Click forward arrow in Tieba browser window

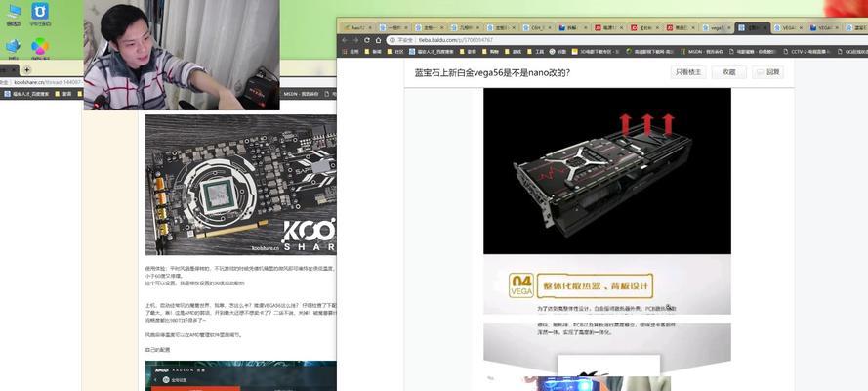[356, 40]
